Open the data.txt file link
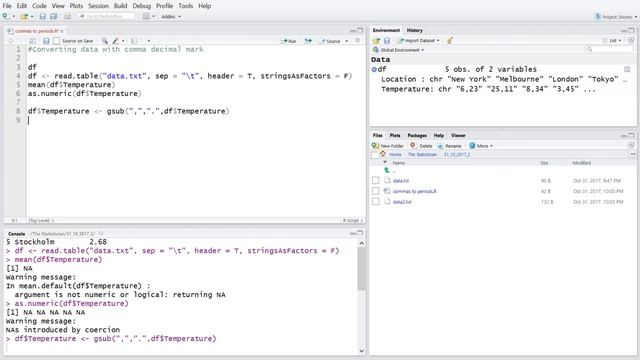640x360 pixels. tap(400, 180)
